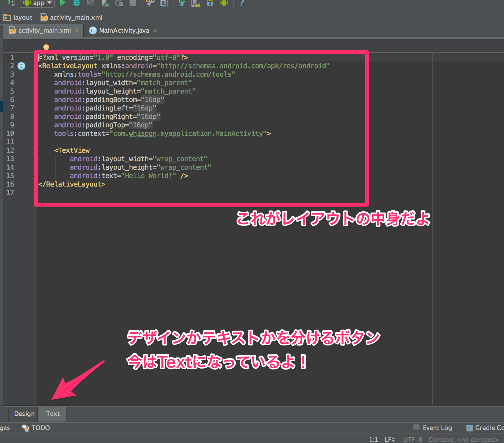Open the Event Log panel
Viewport: 504px width, 443px height.
[432, 428]
